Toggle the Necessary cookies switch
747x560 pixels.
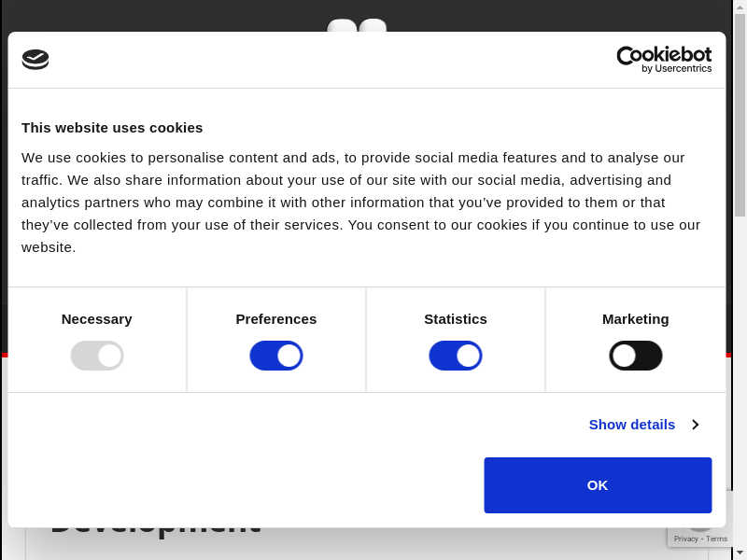[97, 356]
